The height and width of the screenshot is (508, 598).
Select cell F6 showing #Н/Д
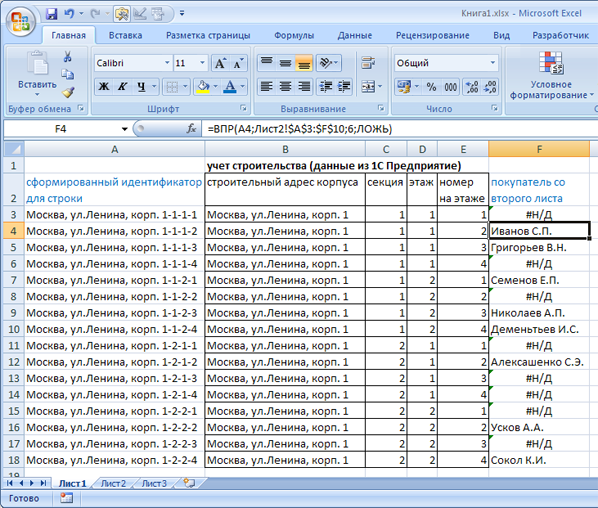click(539, 264)
